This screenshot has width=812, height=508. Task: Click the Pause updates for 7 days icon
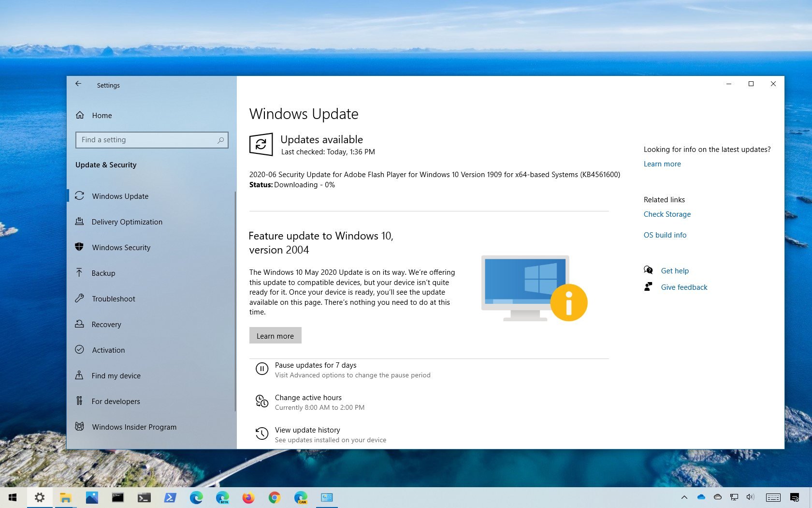(x=261, y=369)
